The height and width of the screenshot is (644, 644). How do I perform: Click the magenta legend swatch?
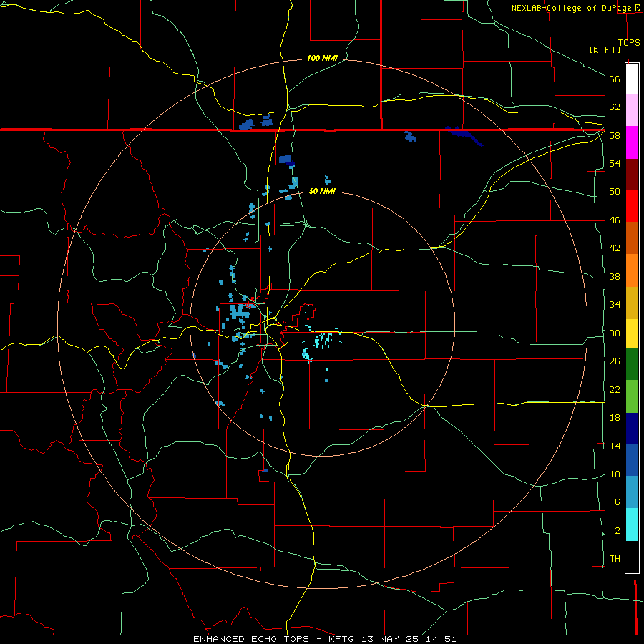pos(632,142)
